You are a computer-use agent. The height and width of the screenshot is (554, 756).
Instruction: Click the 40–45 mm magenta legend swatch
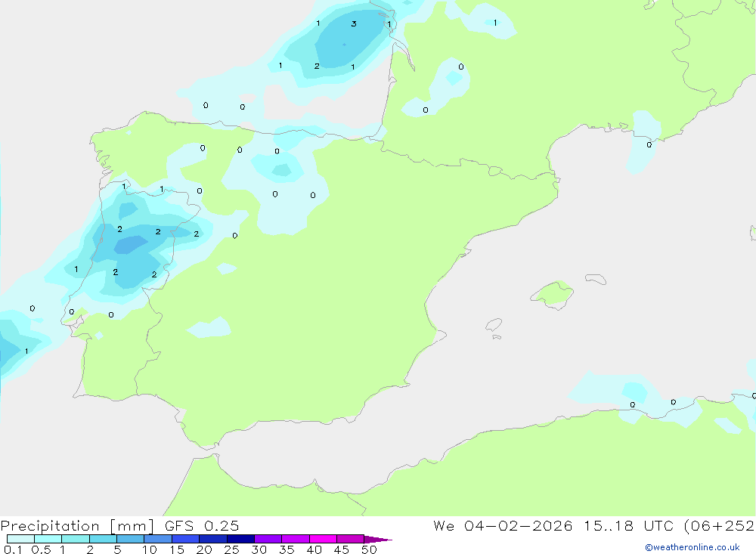point(323,539)
